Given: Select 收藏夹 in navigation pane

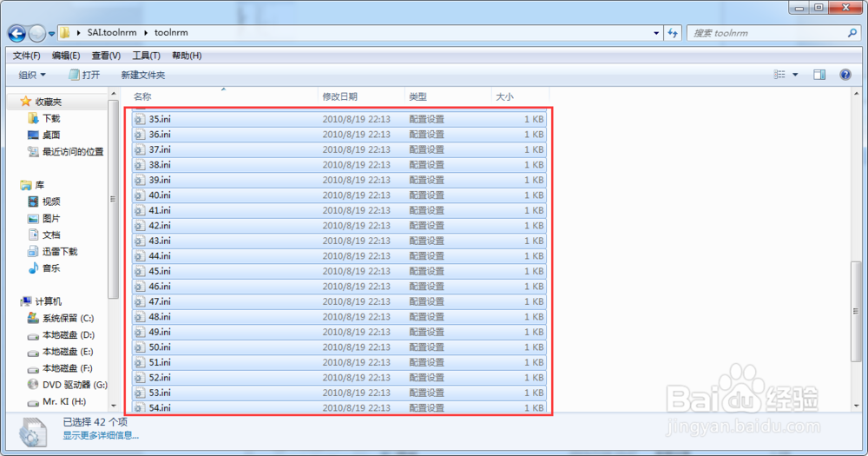Looking at the screenshot, I should pos(48,102).
